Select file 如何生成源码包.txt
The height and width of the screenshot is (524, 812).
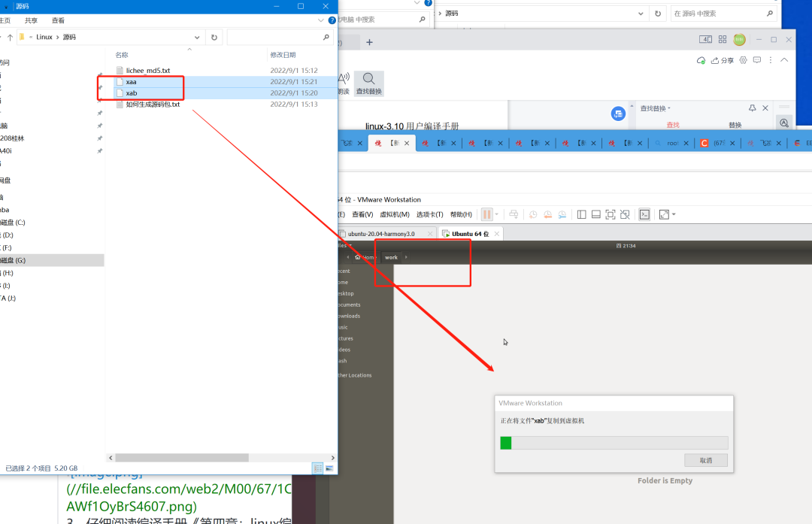coord(153,104)
